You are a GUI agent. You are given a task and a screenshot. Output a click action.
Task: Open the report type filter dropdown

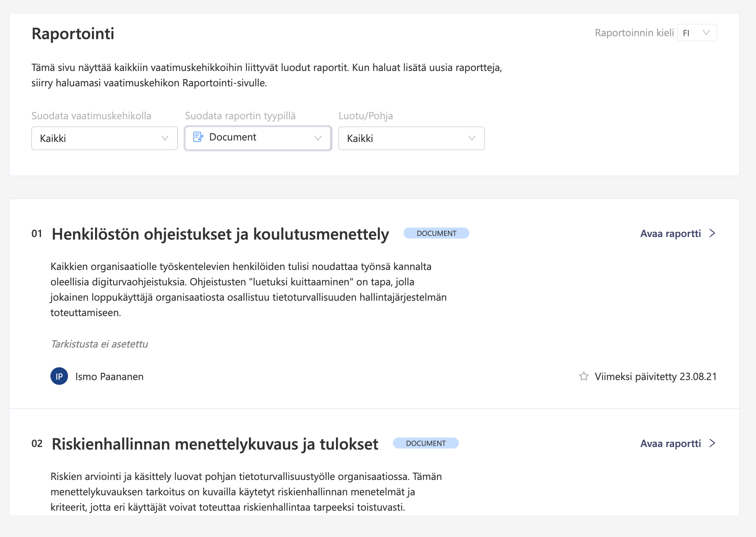(x=258, y=138)
